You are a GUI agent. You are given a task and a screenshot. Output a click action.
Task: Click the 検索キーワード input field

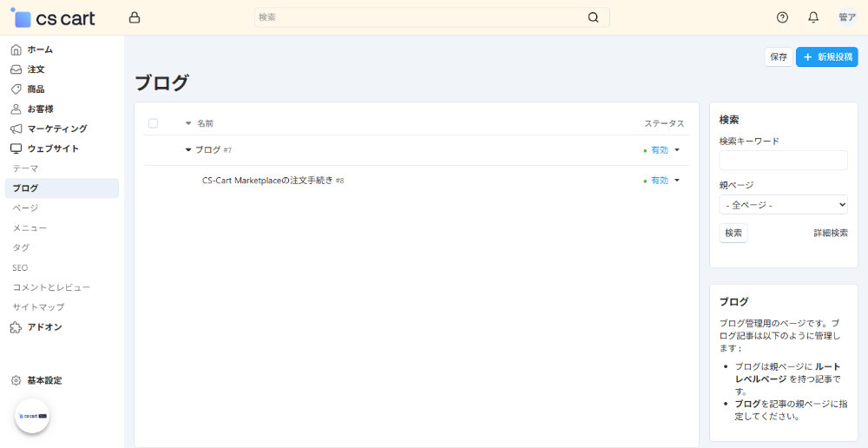783,160
